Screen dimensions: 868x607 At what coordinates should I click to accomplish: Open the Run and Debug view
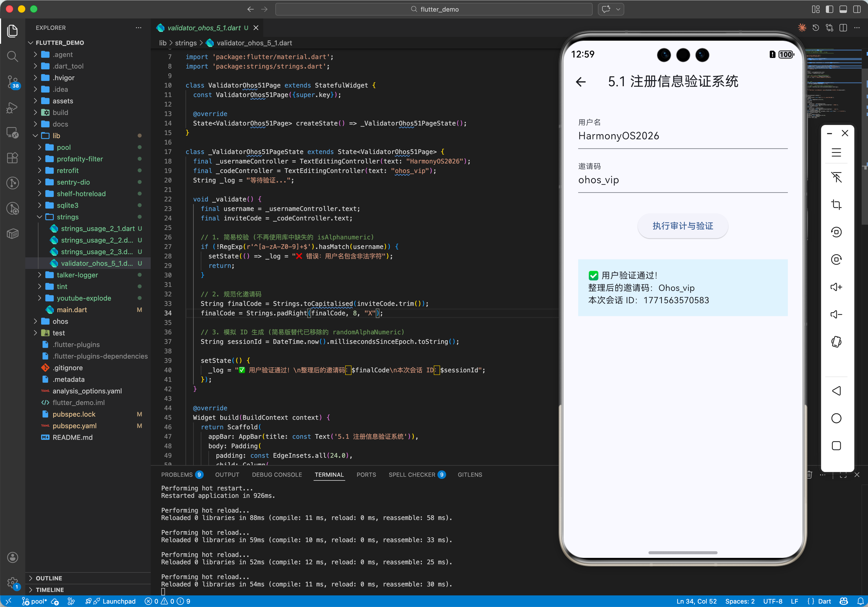(12, 107)
